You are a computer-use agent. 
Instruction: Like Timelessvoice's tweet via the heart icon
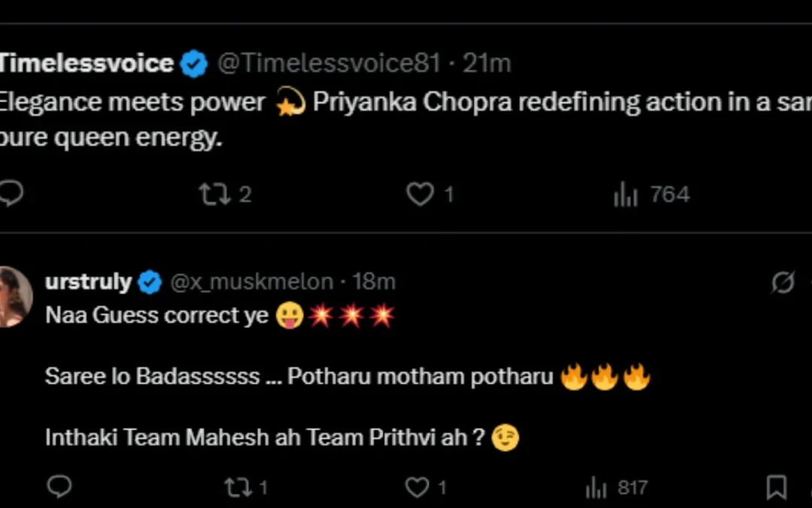click(x=419, y=194)
